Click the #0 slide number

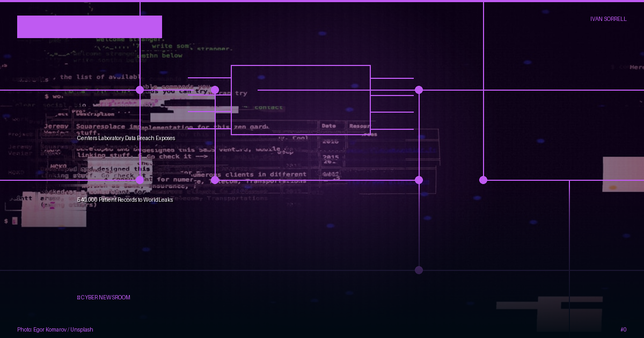click(623, 329)
